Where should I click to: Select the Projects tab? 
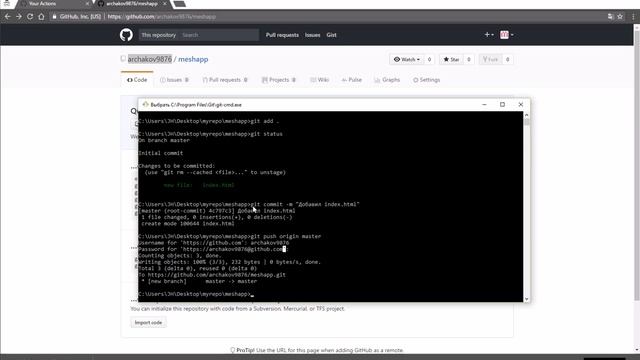(279, 80)
